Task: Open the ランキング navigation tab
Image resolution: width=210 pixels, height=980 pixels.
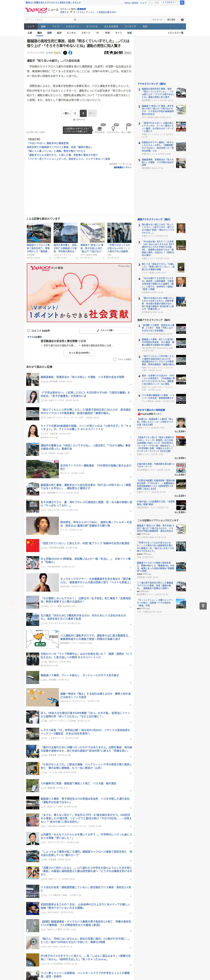Action: (x=130, y=27)
